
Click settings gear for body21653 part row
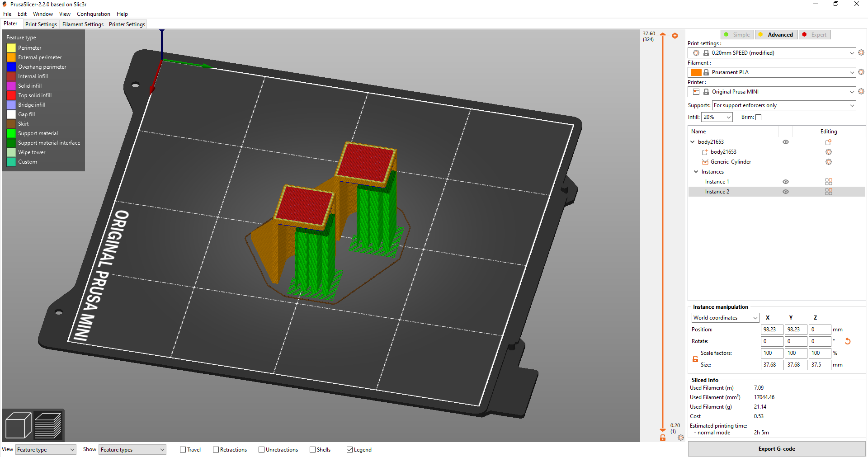coord(828,152)
